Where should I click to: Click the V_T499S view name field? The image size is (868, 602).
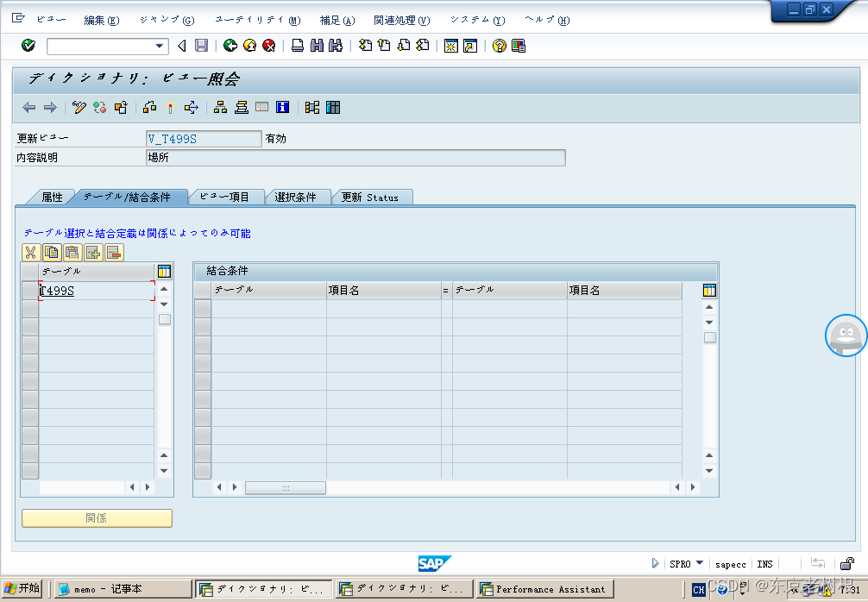click(204, 139)
